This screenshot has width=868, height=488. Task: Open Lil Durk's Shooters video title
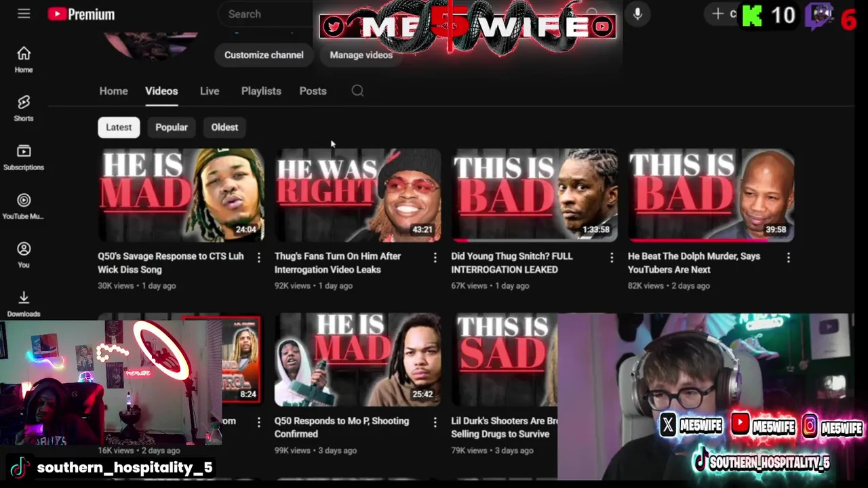(x=505, y=428)
